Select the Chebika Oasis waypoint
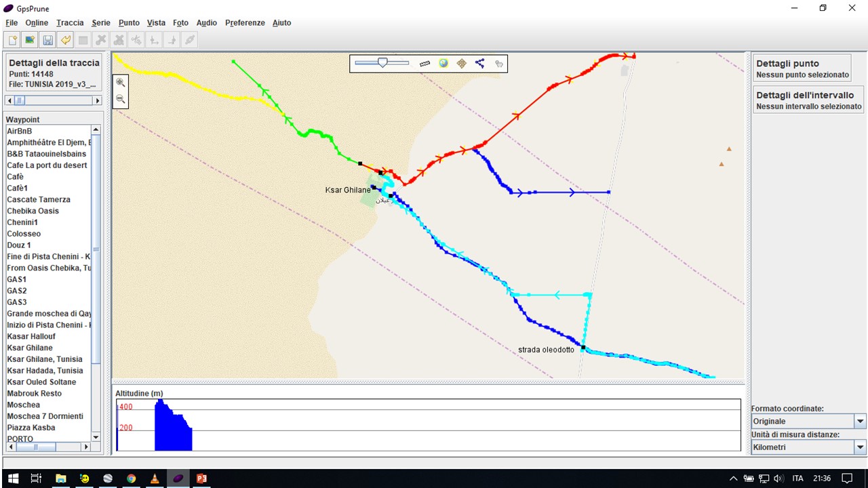Image resolution: width=868 pixels, height=488 pixels. click(x=48, y=211)
